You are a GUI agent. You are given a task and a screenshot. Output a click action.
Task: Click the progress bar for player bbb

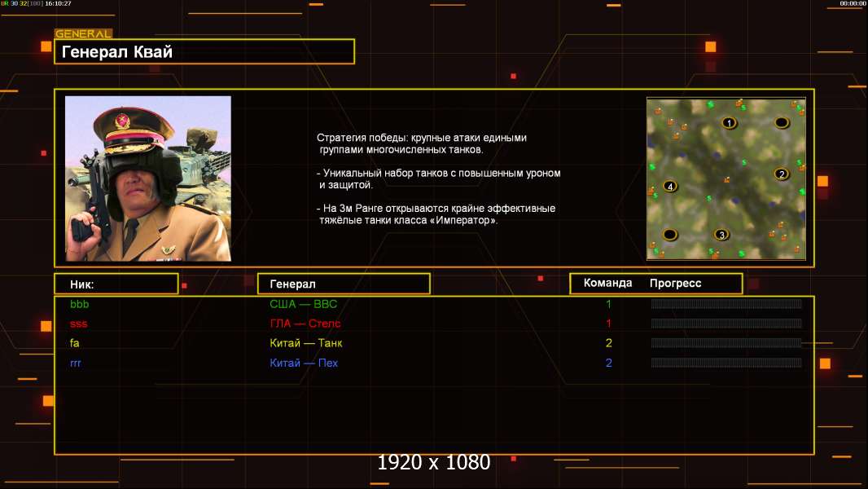point(726,303)
